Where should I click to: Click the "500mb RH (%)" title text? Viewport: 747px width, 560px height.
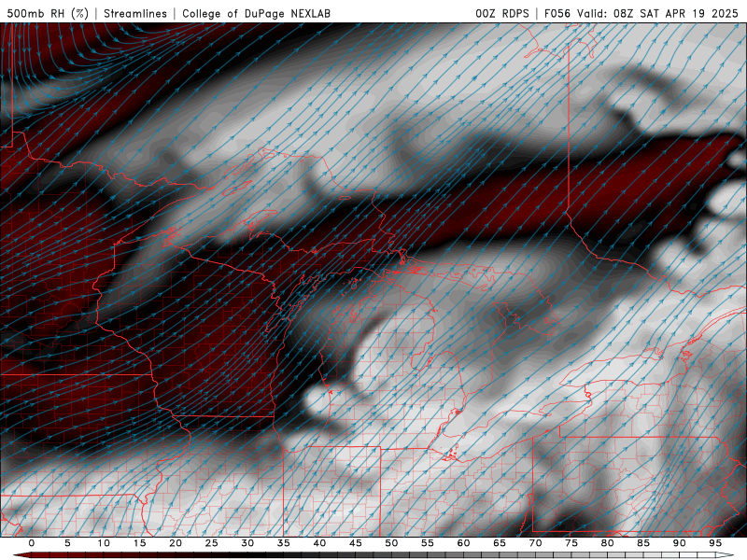tap(48, 13)
